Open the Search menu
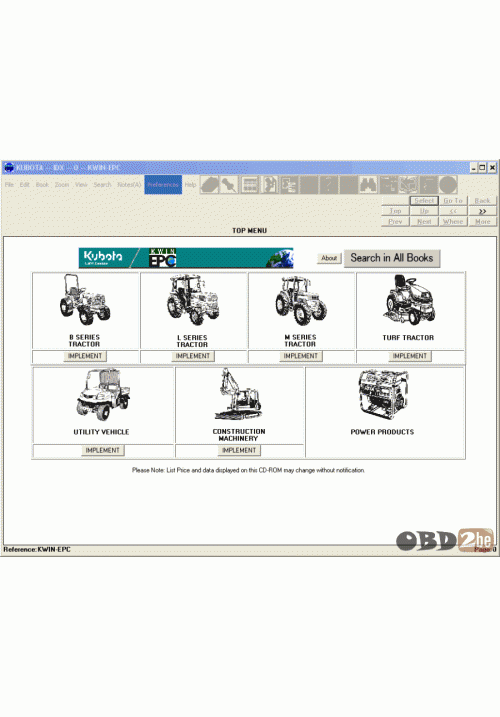500x717 pixels. coord(102,185)
